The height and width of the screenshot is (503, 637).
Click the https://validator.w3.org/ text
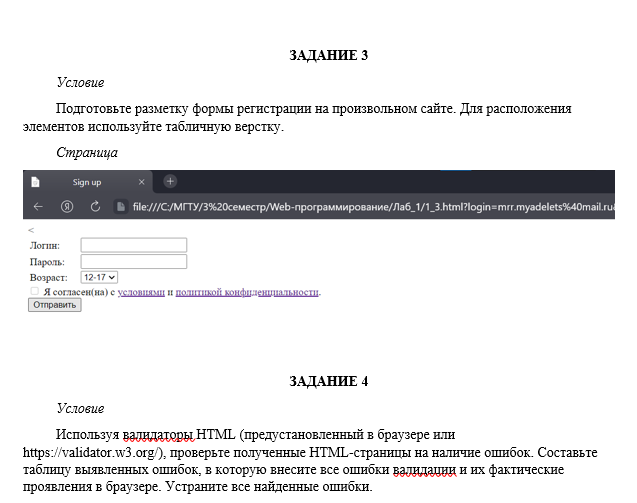[x=93, y=452]
